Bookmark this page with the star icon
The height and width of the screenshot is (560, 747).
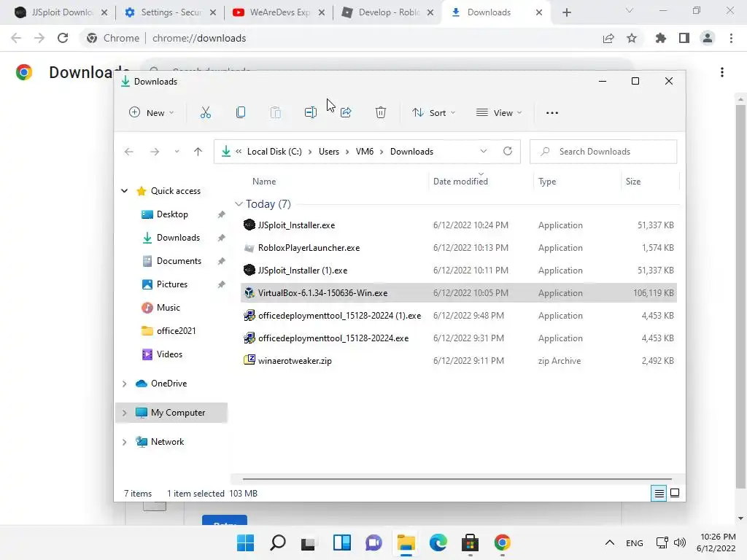click(632, 38)
